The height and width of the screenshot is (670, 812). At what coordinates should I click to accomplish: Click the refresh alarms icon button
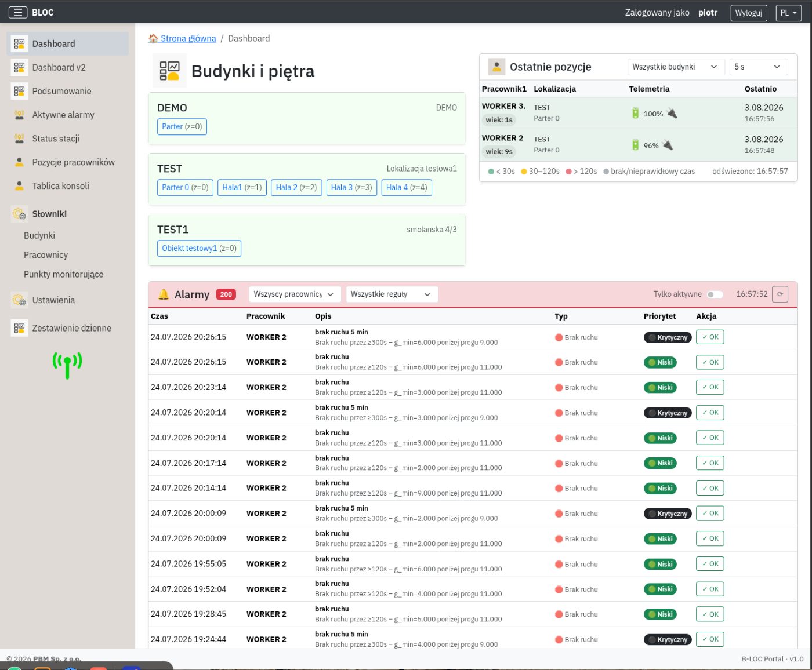tap(780, 294)
